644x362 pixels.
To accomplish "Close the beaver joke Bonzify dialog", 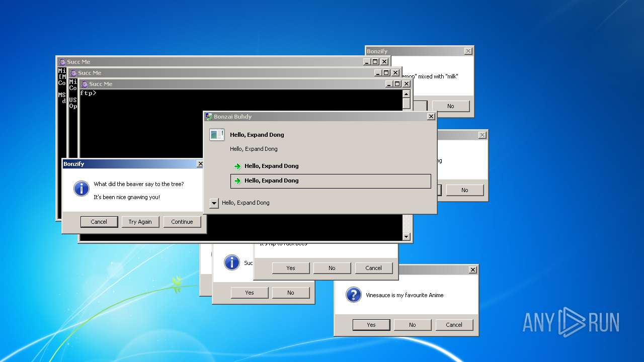I will [x=200, y=164].
